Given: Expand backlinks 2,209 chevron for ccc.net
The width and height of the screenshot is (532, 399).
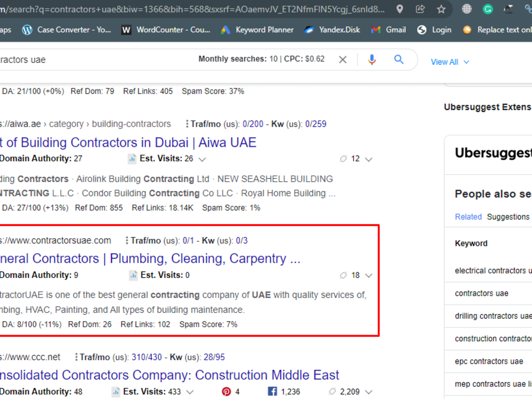Looking at the screenshot, I should [x=369, y=392].
